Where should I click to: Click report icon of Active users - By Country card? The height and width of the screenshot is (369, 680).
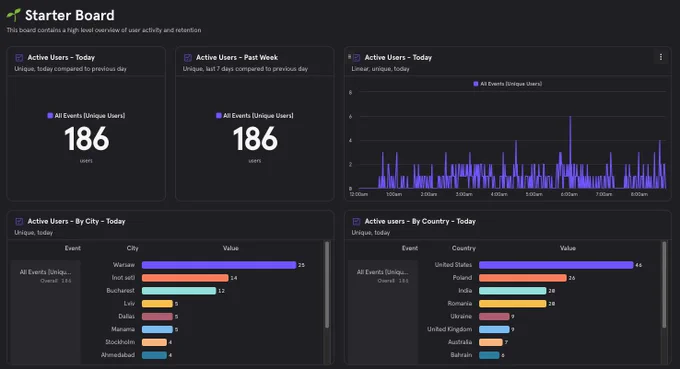click(356, 222)
